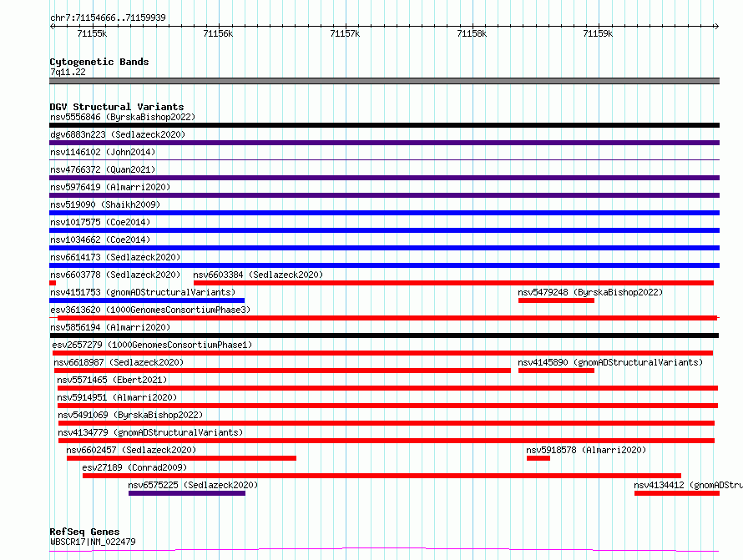Click the blue bar under nsv4151753

[x=147, y=300]
